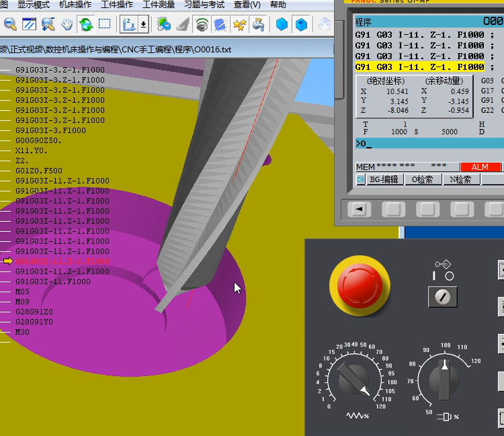Select the N检索 softkey label
The image size is (504, 436).
click(x=460, y=179)
